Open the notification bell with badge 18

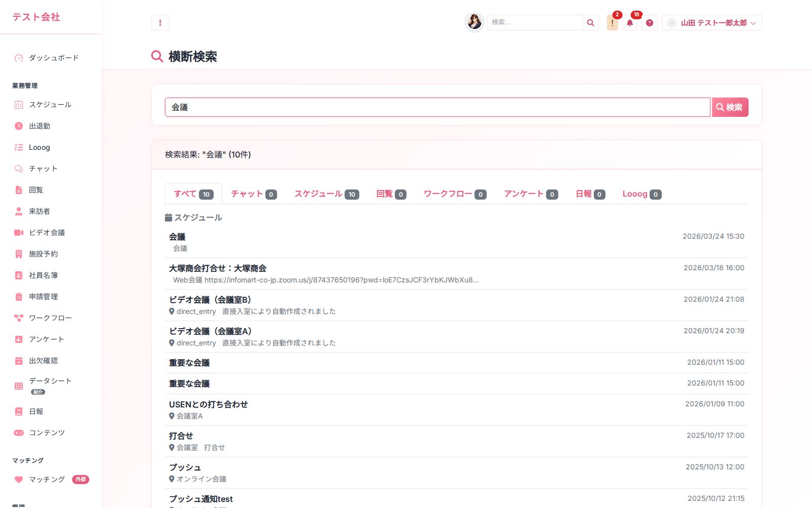point(630,22)
